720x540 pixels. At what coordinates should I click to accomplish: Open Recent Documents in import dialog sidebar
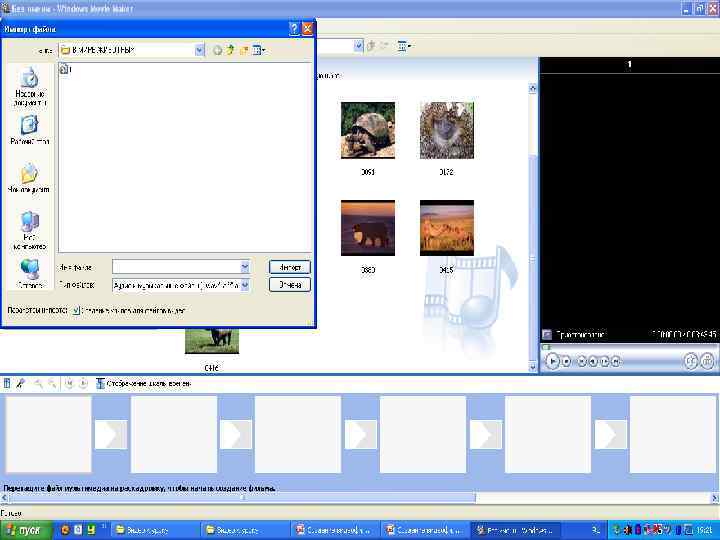(x=29, y=87)
